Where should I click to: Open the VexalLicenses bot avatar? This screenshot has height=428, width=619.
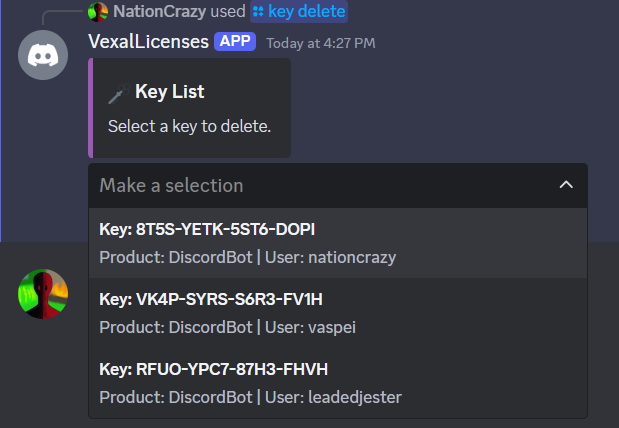44,56
